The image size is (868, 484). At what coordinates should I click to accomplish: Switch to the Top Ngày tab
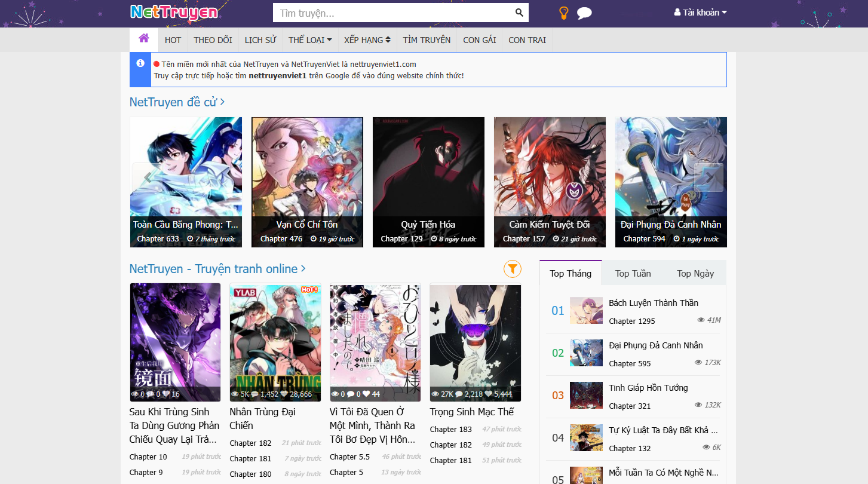695,274
